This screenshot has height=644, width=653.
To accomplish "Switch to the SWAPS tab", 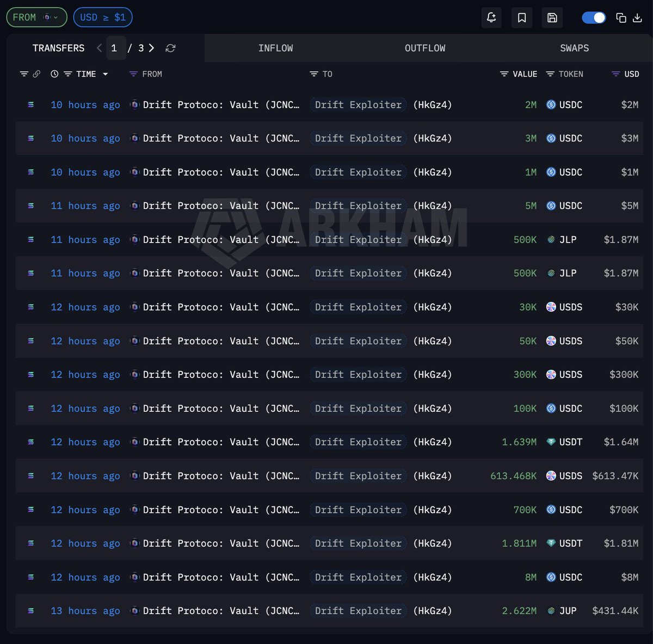I will [574, 48].
